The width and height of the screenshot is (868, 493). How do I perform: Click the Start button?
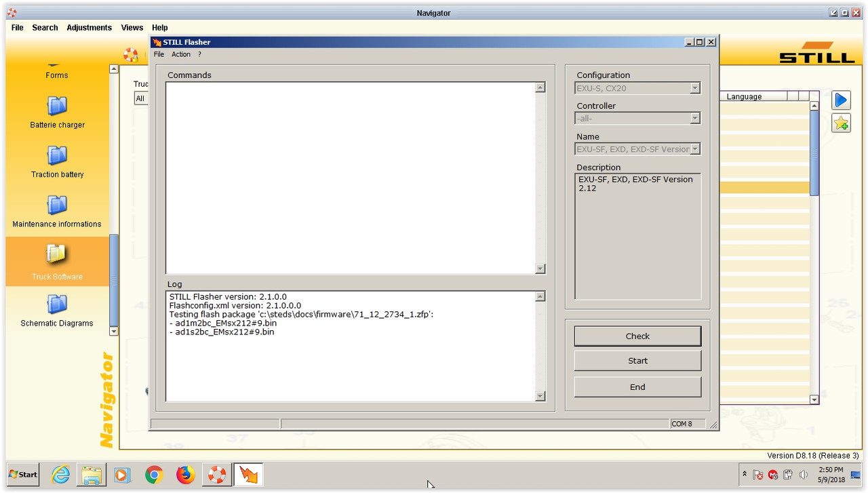pyautogui.click(x=23, y=474)
